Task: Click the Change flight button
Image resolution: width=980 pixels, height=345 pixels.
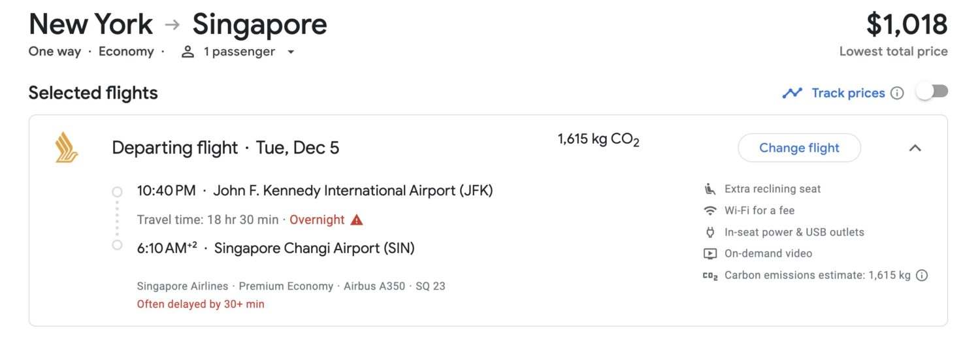Action: [x=799, y=148]
